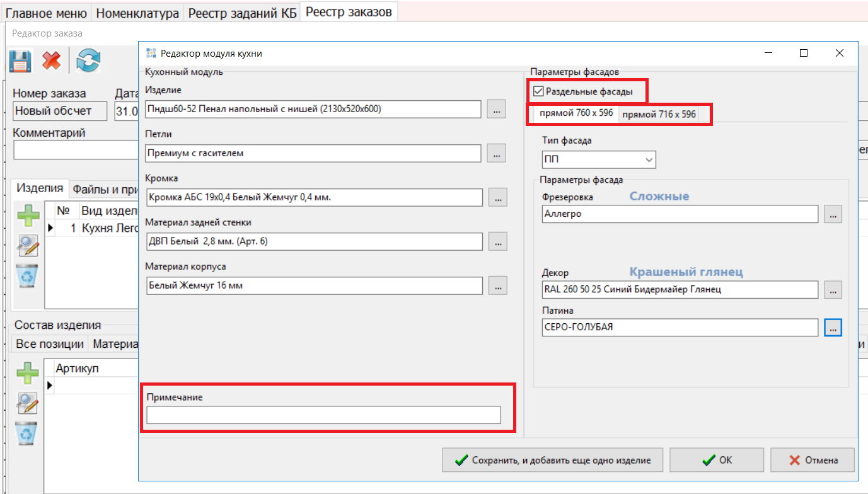Open browse button next to Изделие field

point(496,109)
